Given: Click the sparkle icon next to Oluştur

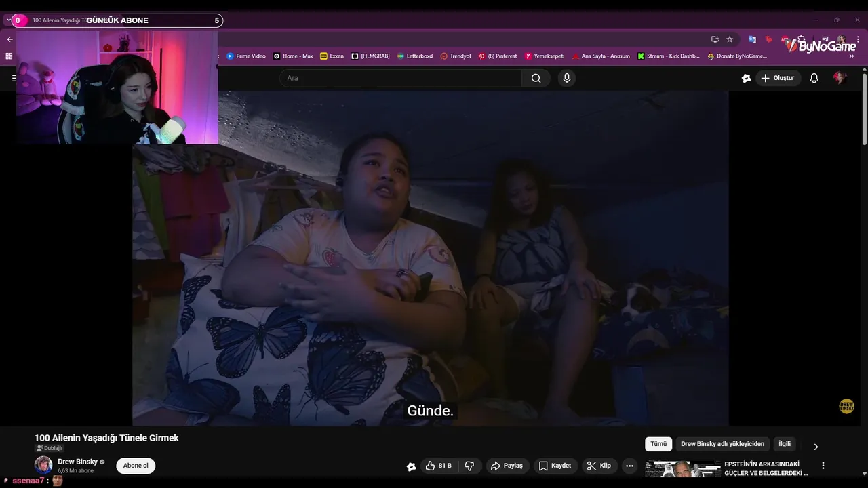Looking at the screenshot, I should coord(747,78).
